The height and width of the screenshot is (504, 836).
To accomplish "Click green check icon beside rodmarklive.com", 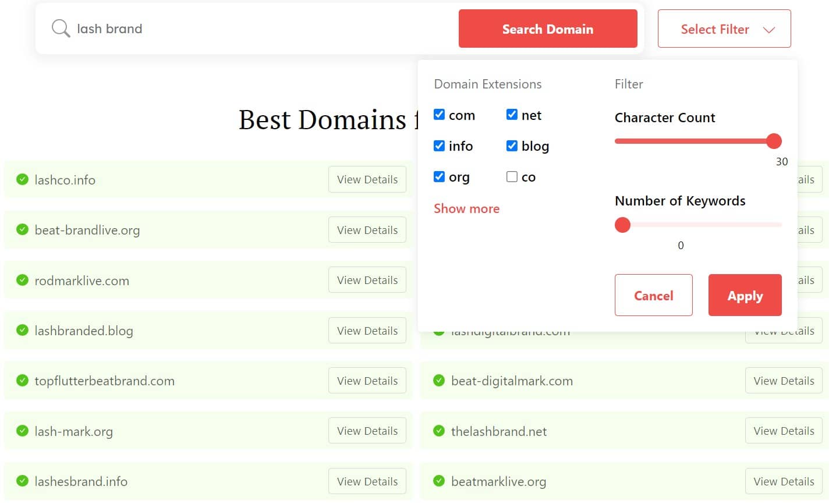I will click(22, 280).
